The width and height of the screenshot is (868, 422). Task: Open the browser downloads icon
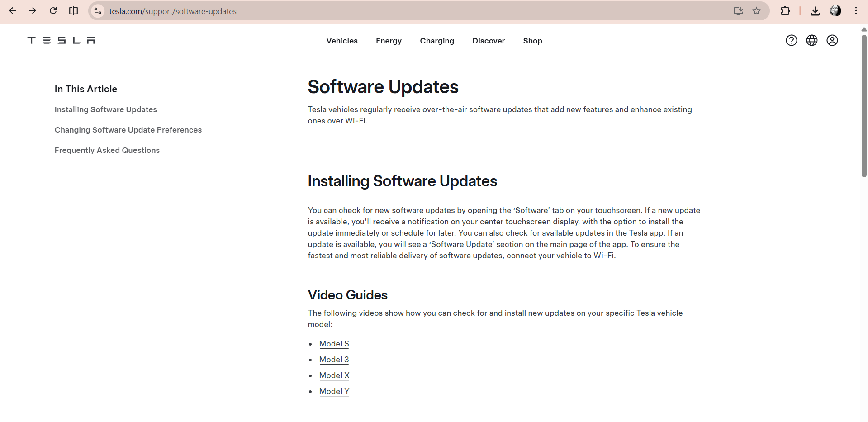(x=815, y=11)
